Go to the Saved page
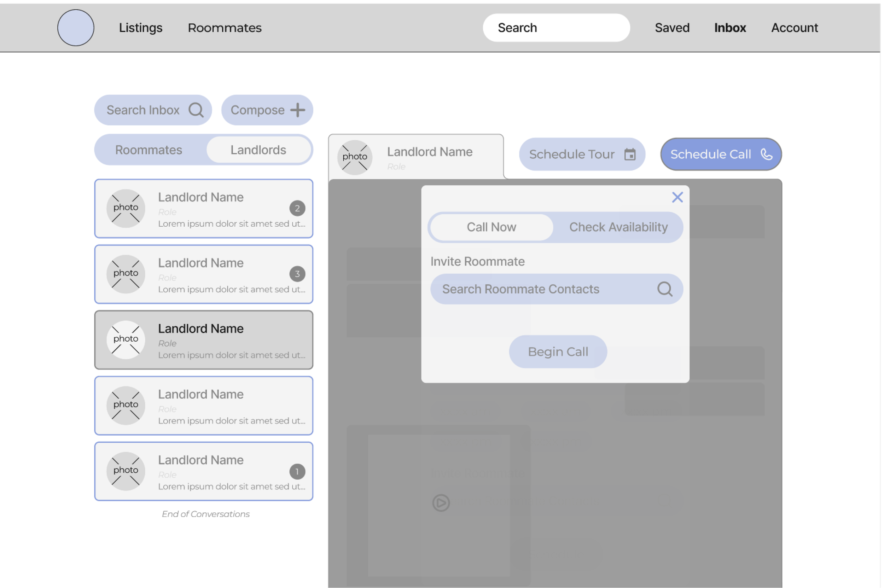 (x=672, y=28)
